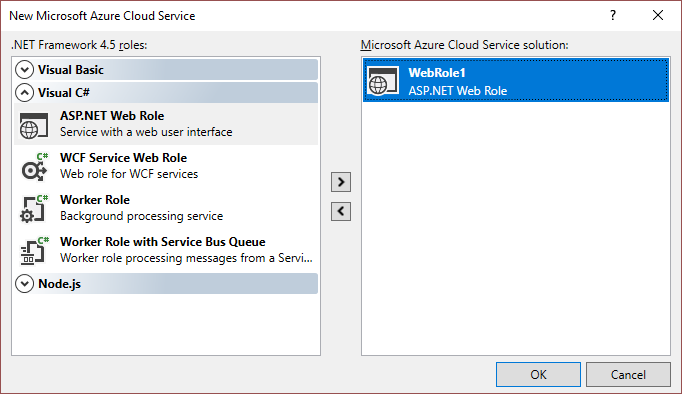682x394 pixels.
Task: Click the '.NET Framework 4.5 roles:' label
Action: point(79,45)
